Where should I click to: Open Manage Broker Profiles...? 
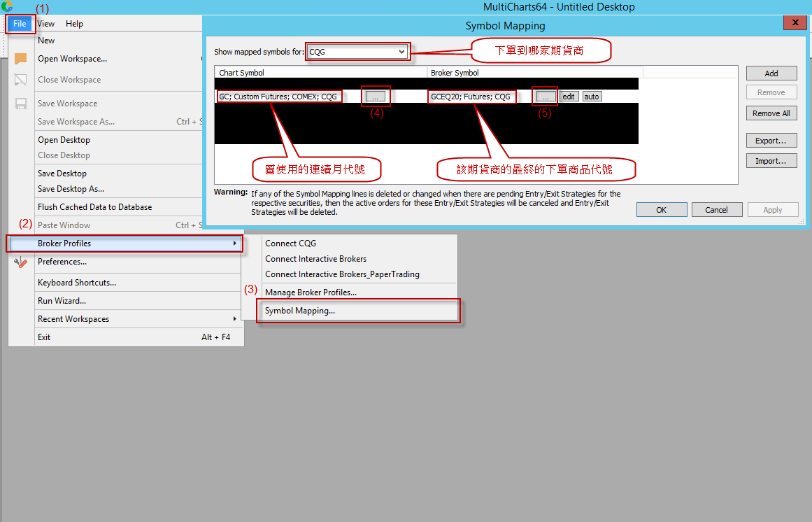pos(311,292)
